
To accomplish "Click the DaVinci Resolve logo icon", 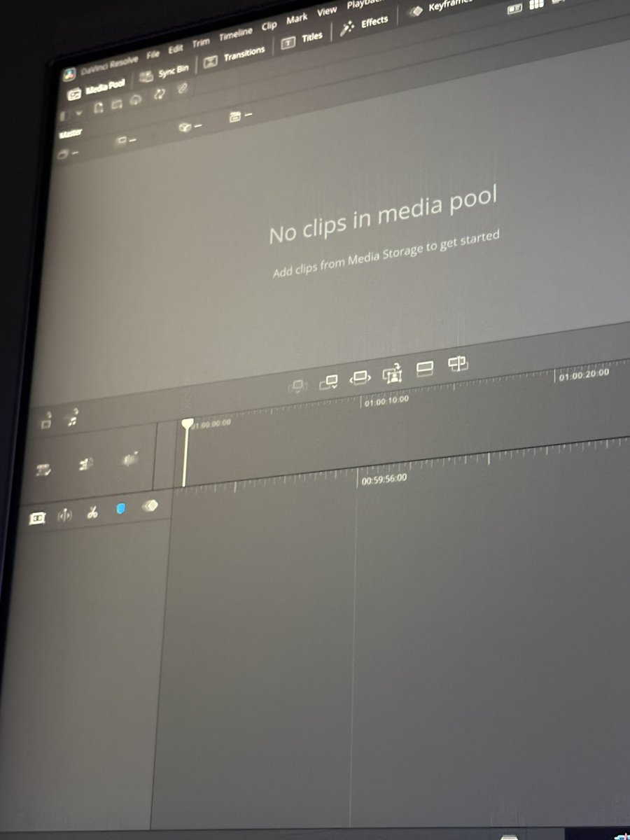I will coord(69,74).
